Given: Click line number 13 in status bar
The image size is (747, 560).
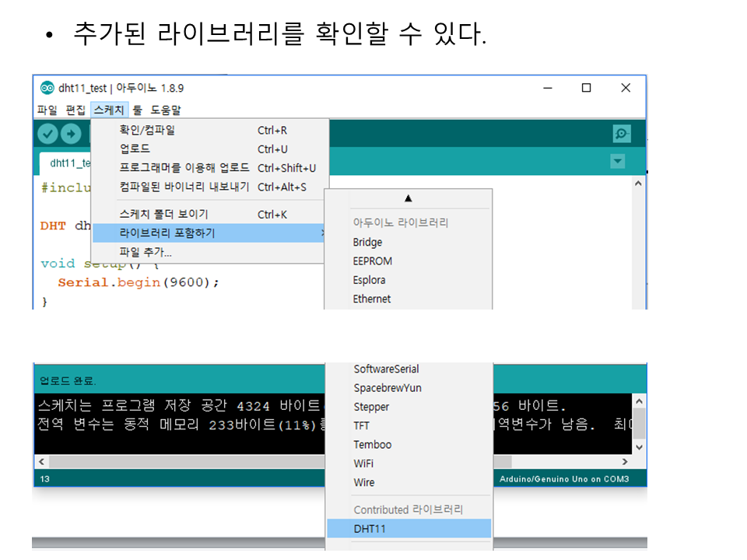Looking at the screenshot, I should [x=45, y=479].
